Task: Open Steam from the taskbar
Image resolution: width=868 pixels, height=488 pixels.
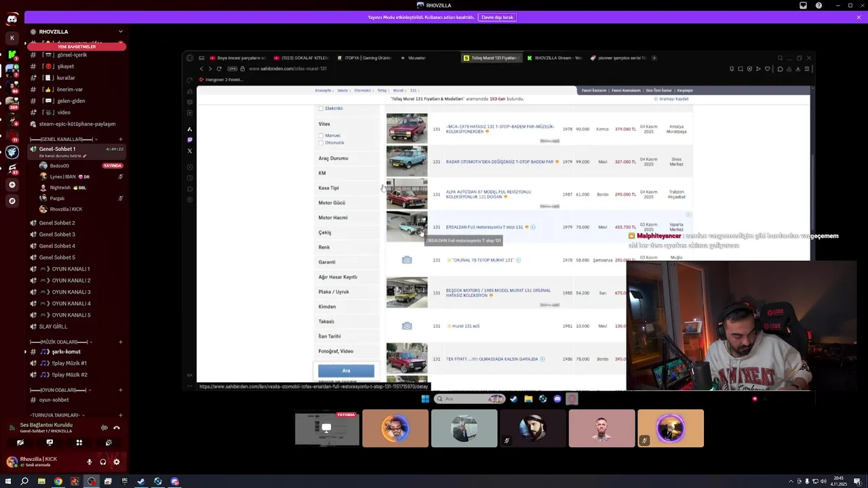Action: [x=141, y=481]
